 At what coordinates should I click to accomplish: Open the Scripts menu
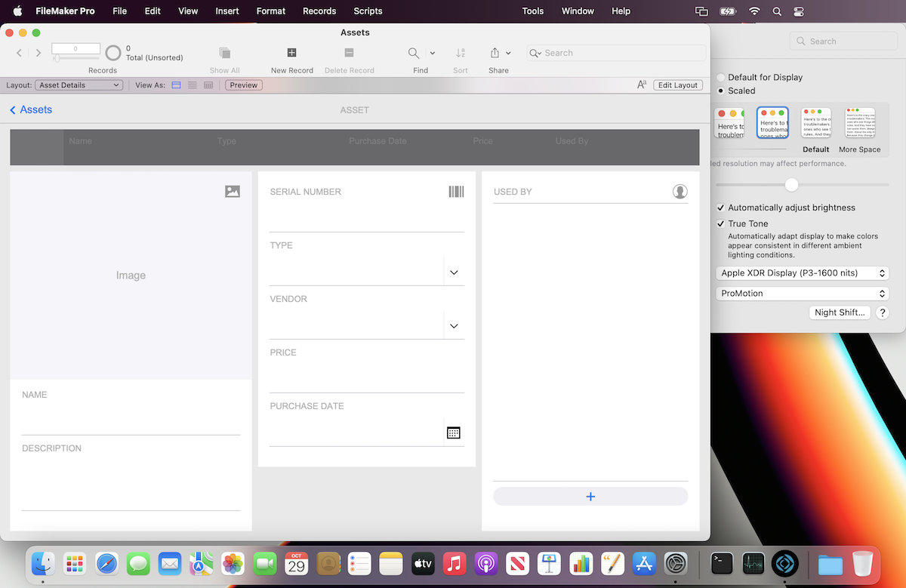368,11
